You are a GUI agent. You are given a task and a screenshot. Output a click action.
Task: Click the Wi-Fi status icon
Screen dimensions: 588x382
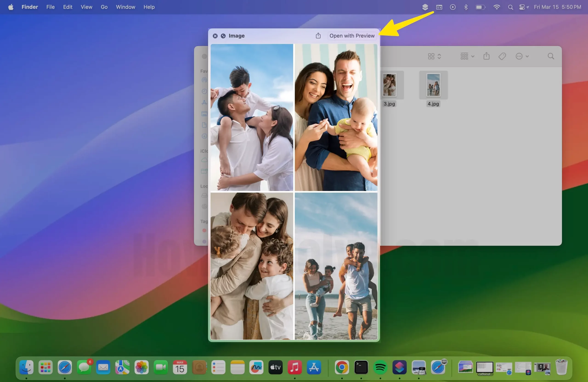496,7
